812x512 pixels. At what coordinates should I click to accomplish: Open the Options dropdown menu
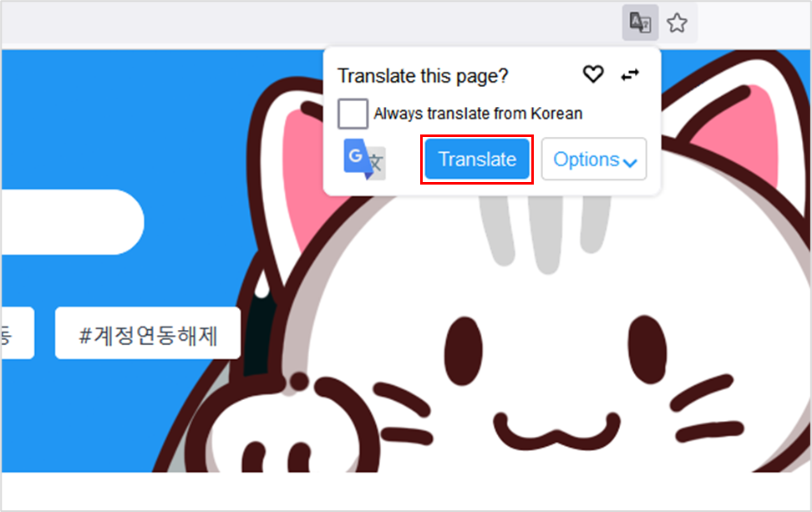pos(593,160)
